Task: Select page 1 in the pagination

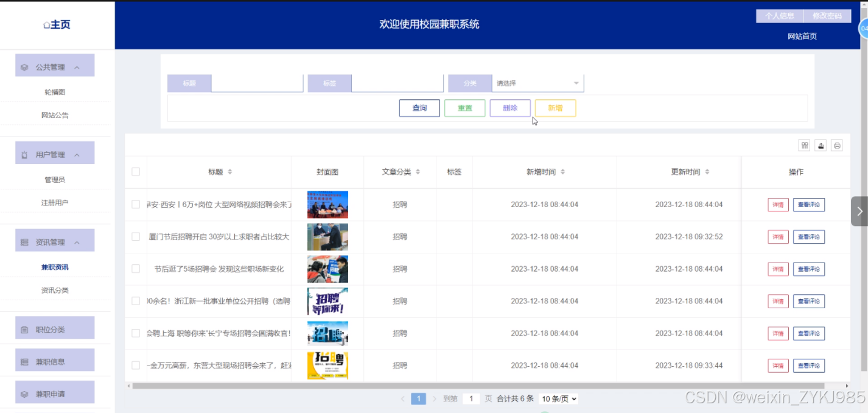Action: [418, 399]
